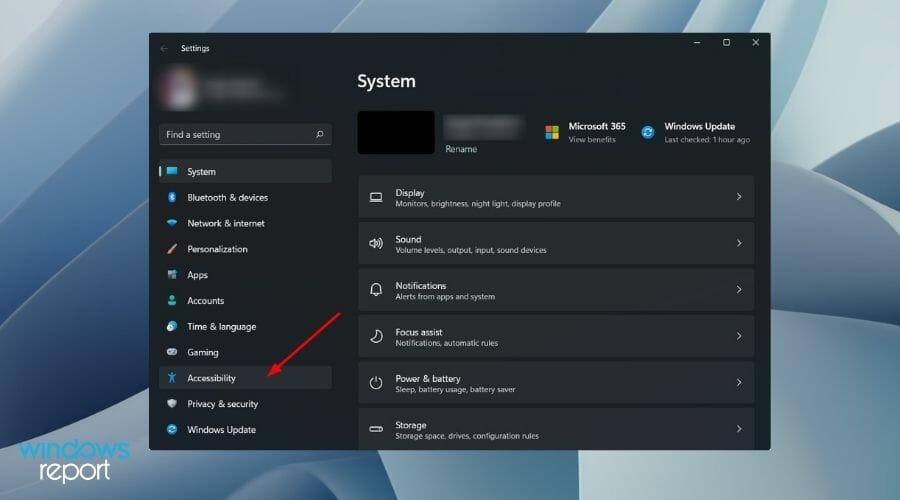Viewport: 900px width, 500px height.
Task: Click the Privacy & security shield icon
Action: click(x=172, y=404)
